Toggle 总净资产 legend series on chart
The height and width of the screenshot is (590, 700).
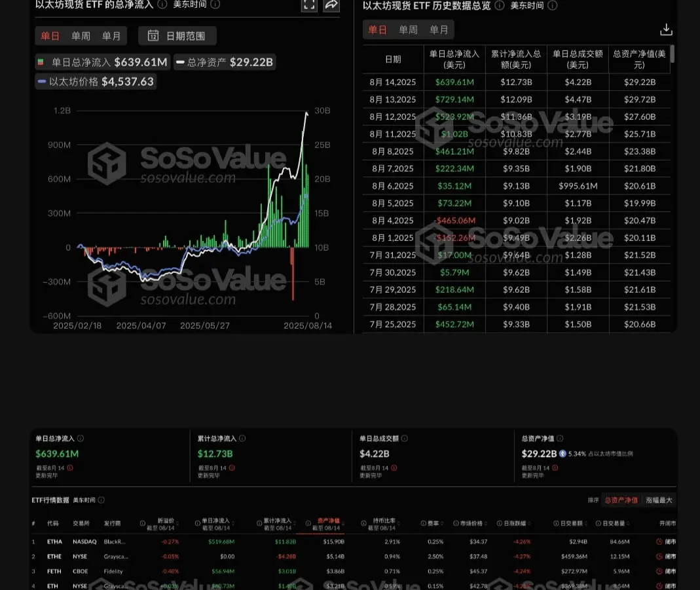225,62
